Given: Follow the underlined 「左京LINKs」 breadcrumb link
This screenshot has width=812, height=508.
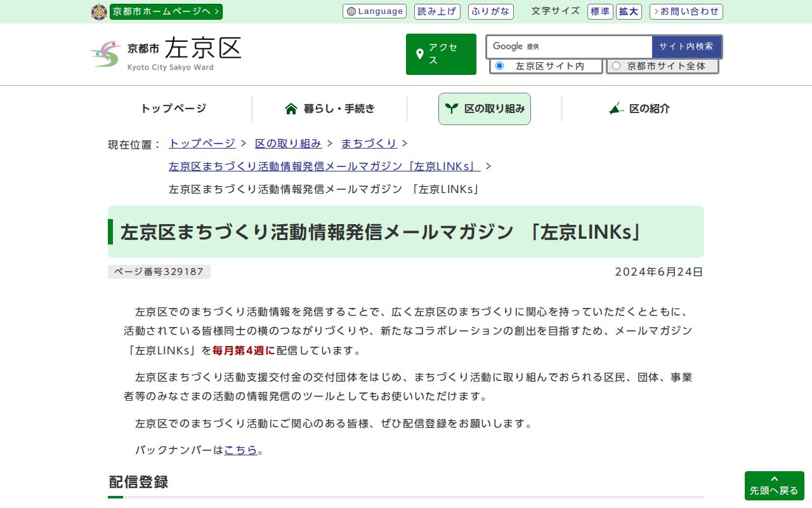Looking at the screenshot, I should tap(325, 166).
